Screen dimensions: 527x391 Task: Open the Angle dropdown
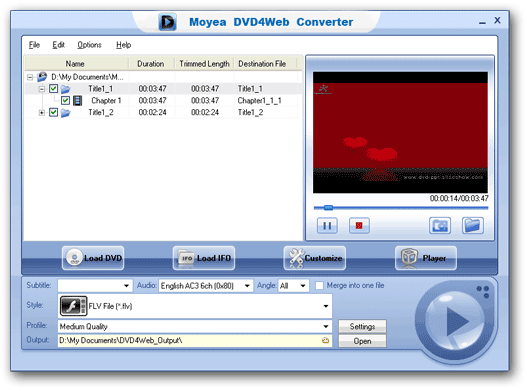click(303, 286)
